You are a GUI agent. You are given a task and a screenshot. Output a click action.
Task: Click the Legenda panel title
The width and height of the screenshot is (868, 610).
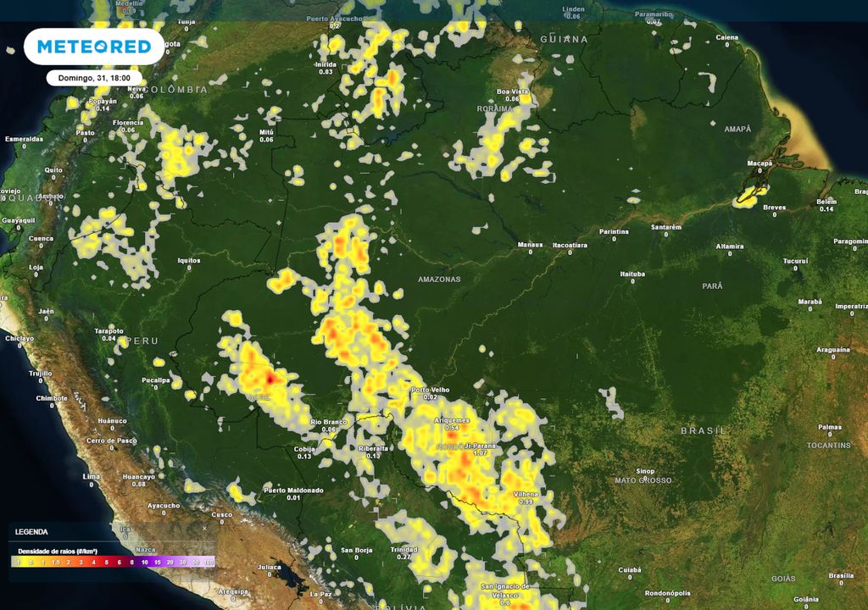(31, 532)
